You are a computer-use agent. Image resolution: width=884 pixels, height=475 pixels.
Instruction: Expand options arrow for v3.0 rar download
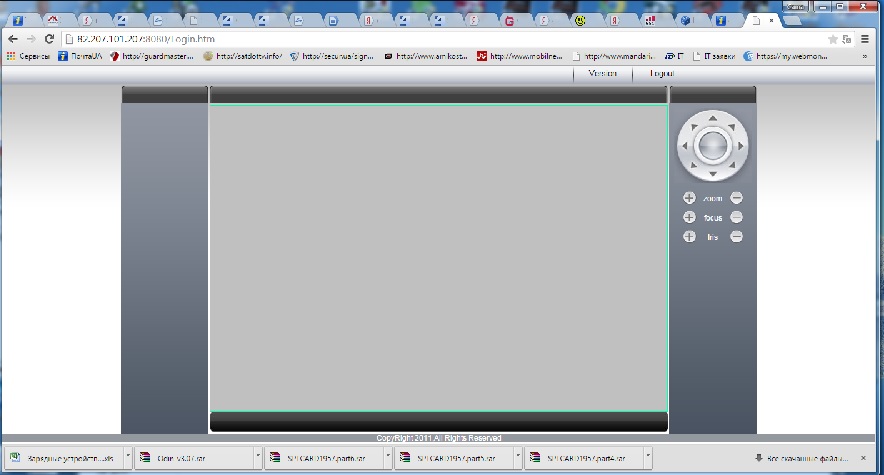pyautogui.click(x=258, y=458)
